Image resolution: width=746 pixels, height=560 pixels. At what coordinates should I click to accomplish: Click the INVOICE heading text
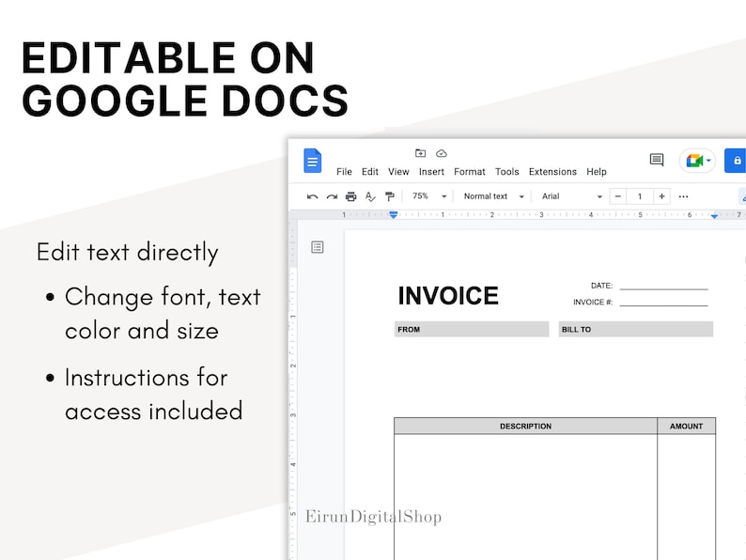click(x=448, y=296)
